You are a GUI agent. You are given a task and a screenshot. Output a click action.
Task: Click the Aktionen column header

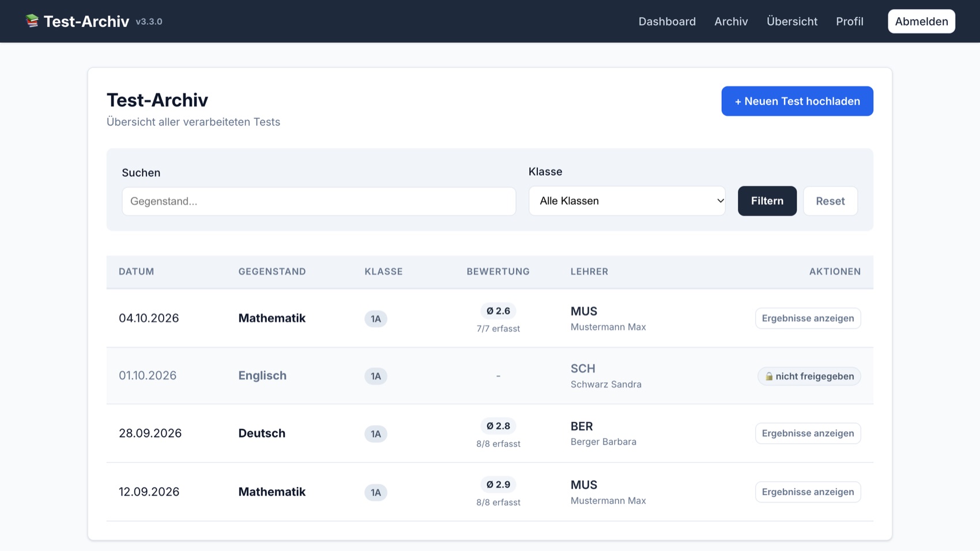coord(835,271)
